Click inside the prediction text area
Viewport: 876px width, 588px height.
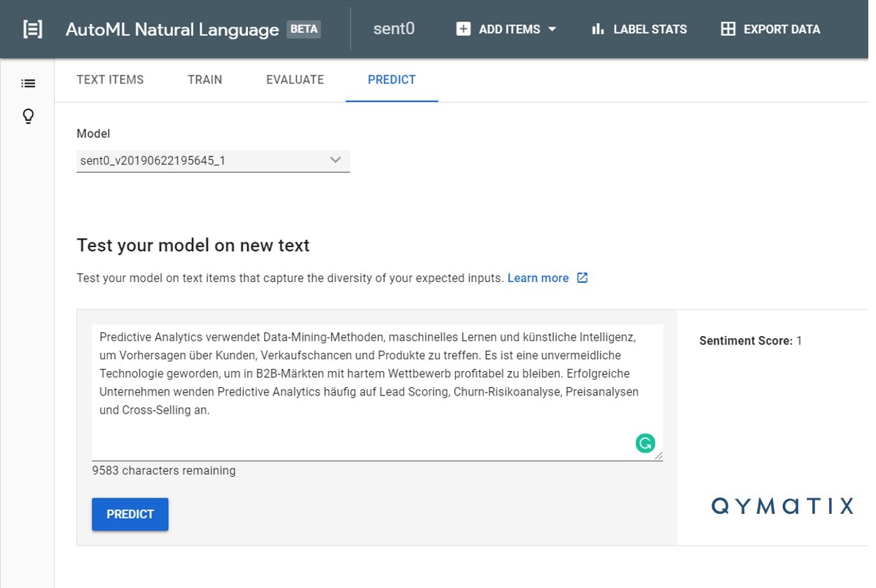click(377, 392)
